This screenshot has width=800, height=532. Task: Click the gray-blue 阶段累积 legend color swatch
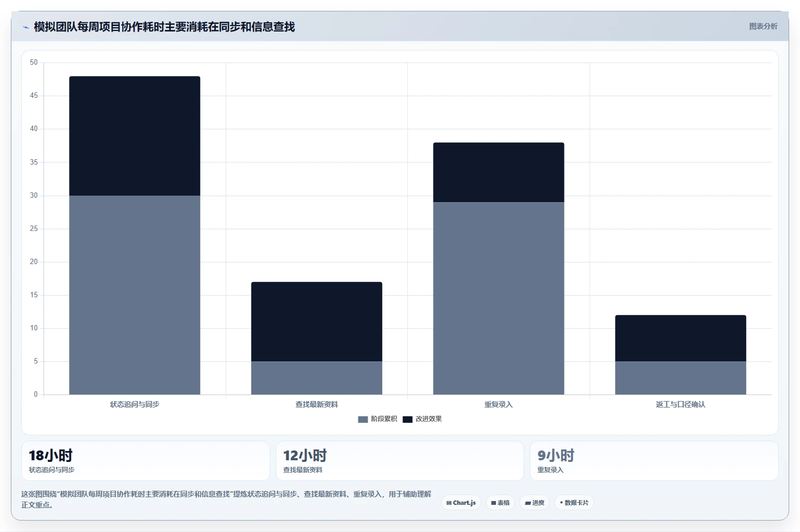coord(363,419)
